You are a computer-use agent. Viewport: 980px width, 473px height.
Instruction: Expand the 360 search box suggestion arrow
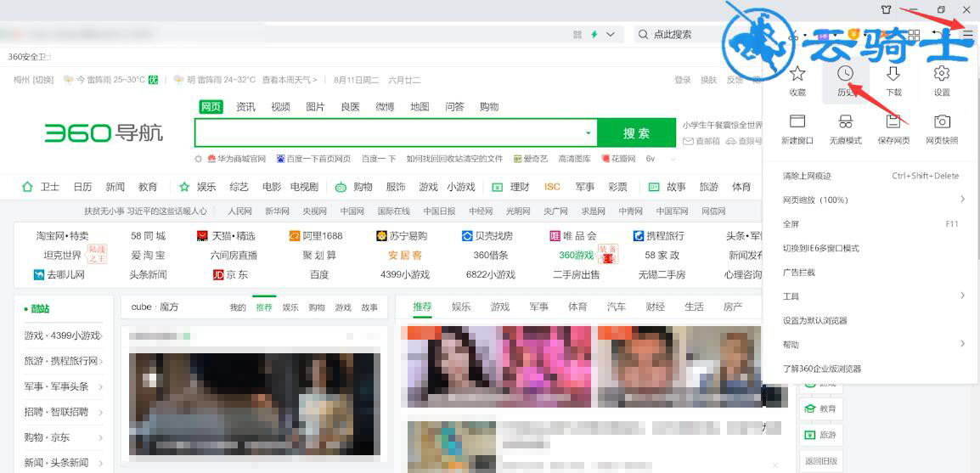coord(589,133)
